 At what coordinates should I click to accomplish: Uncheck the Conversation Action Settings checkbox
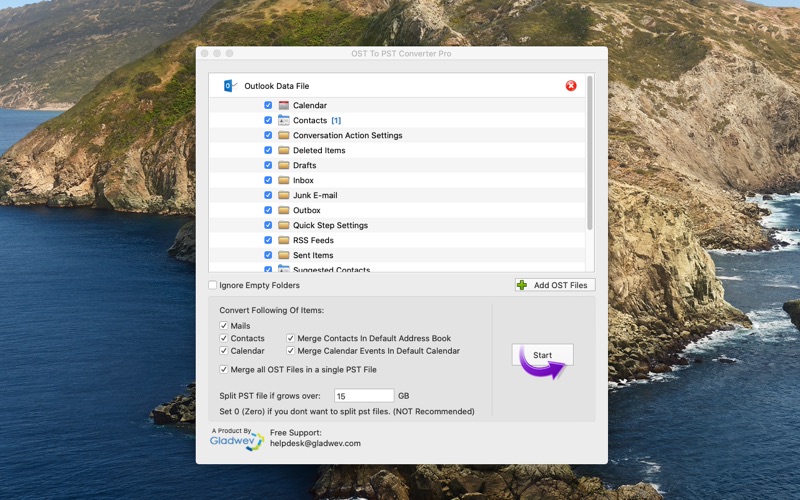coord(268,135)
